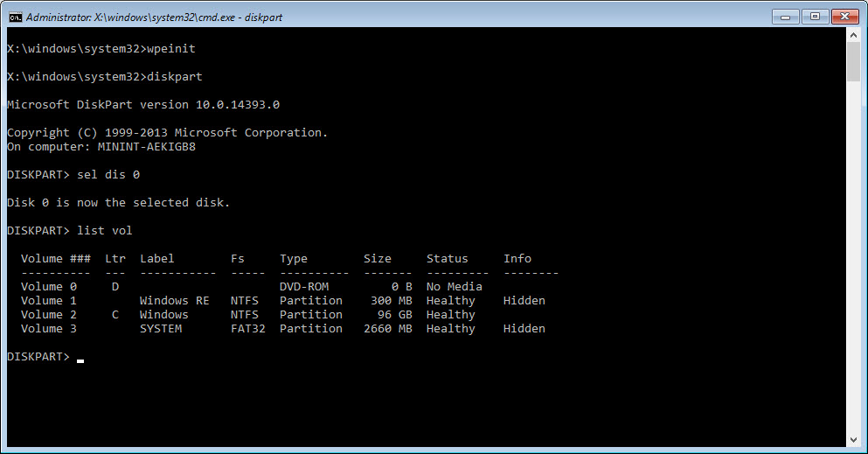Click the scrollbar up arrow
Screen dimensions: 868x454
853,35
